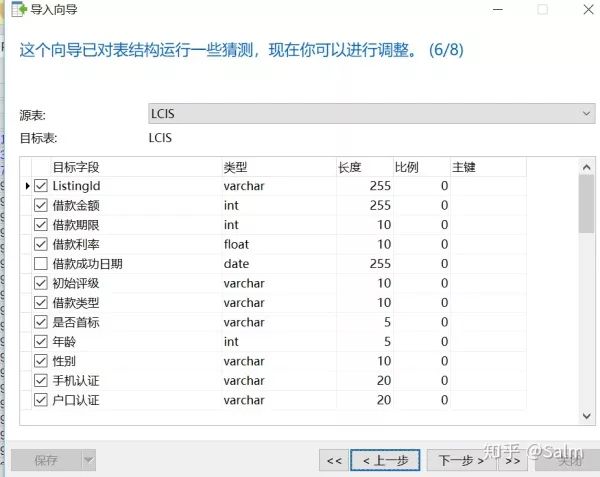Image resolution: width=600 pixels, height=477 pixels.
Task: Minimize the Import Wizard window
Action: (x=498, y=9)
